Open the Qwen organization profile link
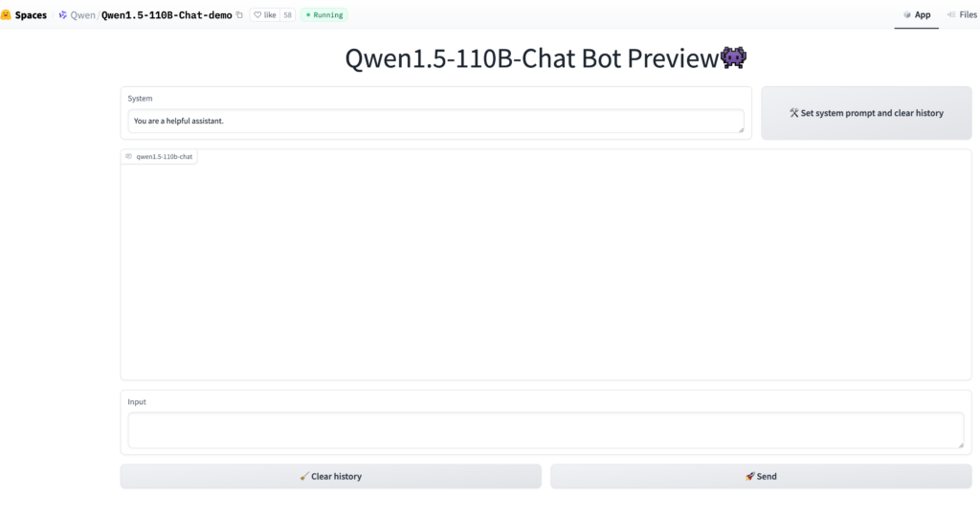This screenshot has height=520, width=980. (x=83, y=15)
